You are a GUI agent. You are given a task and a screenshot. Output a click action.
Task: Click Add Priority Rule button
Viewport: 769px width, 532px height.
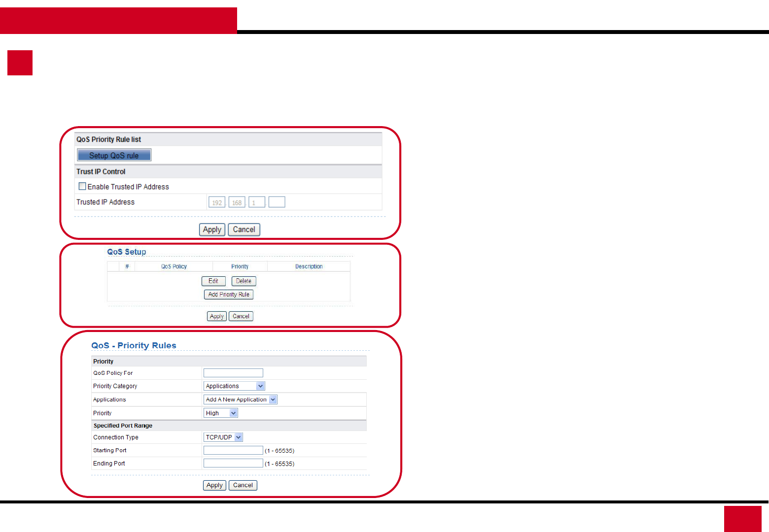[x=229, y=295]
